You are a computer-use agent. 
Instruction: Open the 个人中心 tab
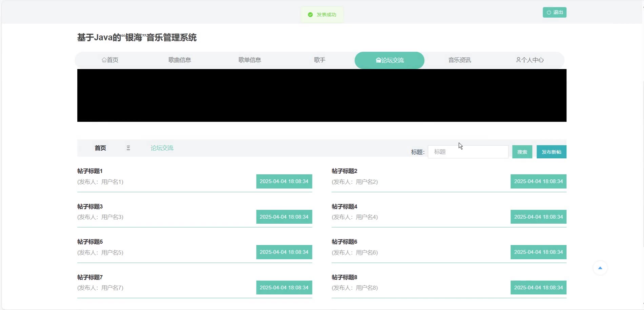530,60
